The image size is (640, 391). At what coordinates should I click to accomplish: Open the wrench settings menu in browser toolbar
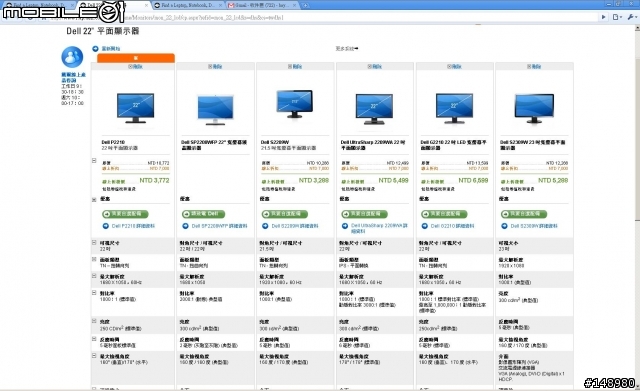point(631,17)
